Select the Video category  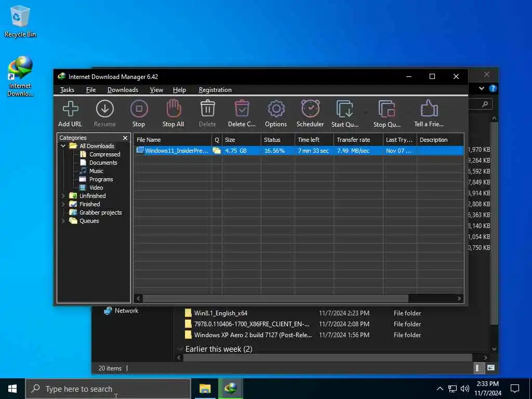click(96, 188)
